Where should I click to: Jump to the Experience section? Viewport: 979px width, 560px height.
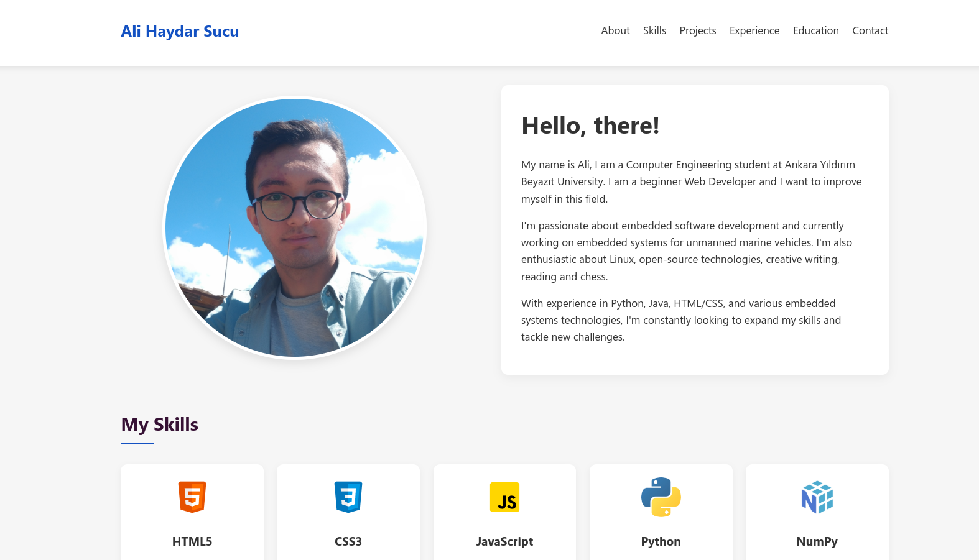coord(754,30)
